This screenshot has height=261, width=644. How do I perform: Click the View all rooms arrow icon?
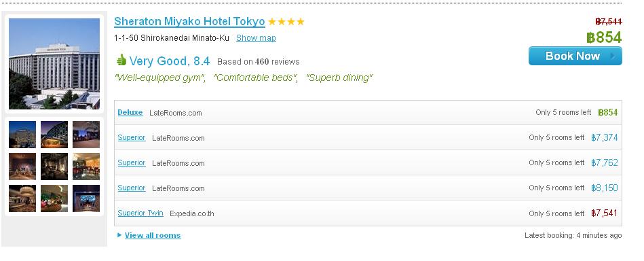119,235
